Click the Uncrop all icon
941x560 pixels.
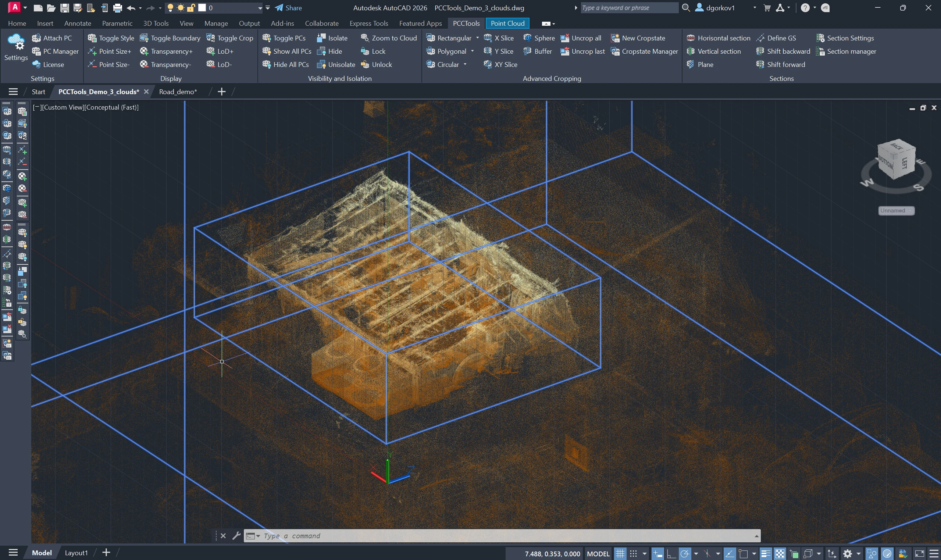pyautogui.click(x=565, y=38)
